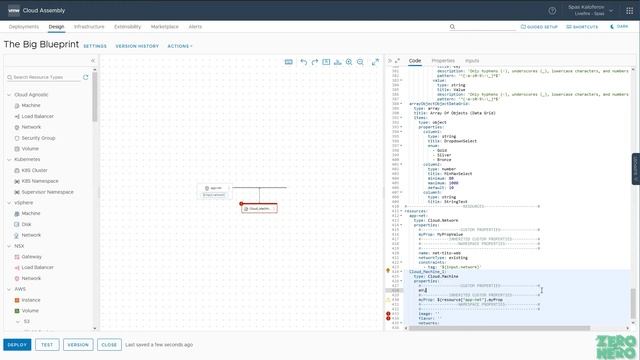Viewport: 640px width, 360px height.
Task: Open Guided Setup link
Action: tap(539, 27)
